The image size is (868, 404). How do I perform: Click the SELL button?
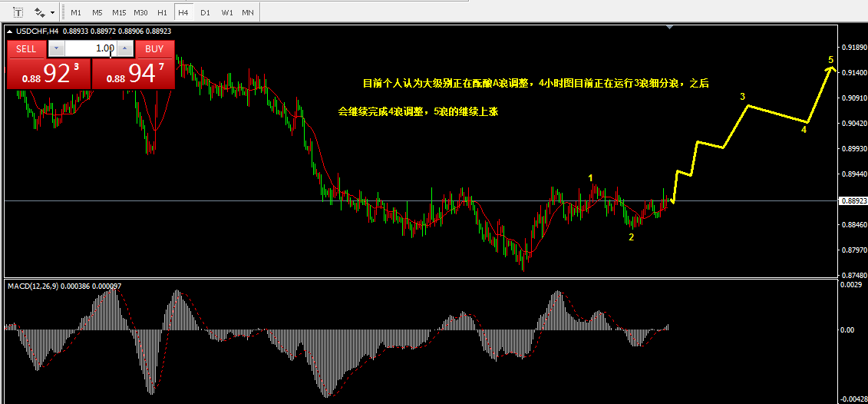pos(26,48)
